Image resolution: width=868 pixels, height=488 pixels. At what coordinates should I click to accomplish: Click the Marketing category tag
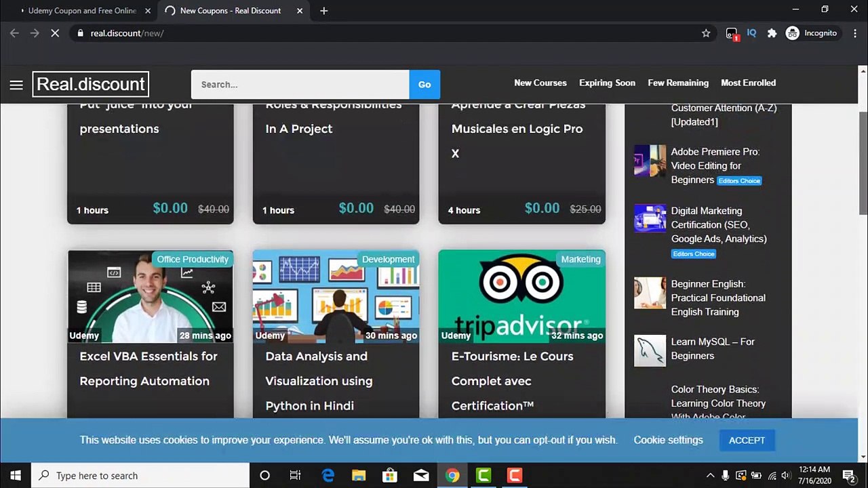(580, 260)
